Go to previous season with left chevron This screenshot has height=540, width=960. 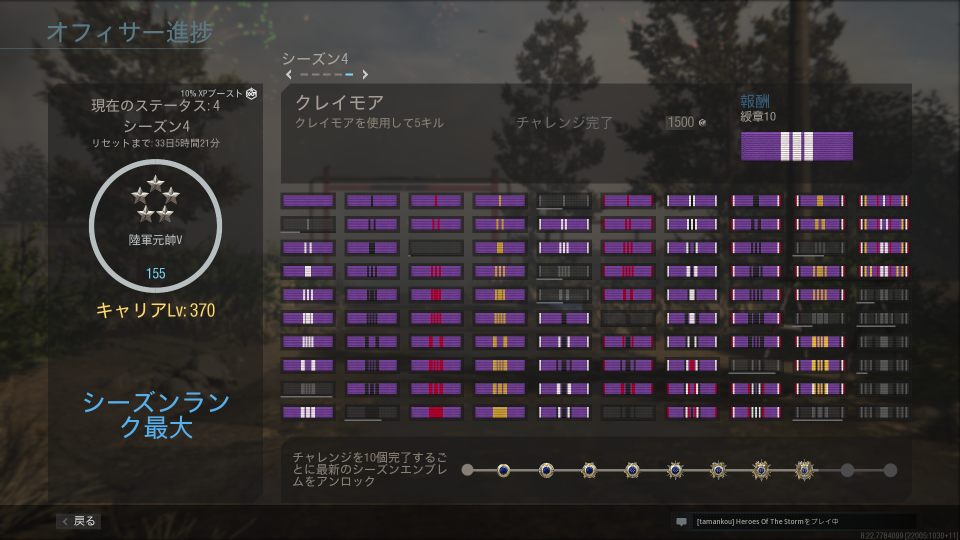click(x=289, y=75)
